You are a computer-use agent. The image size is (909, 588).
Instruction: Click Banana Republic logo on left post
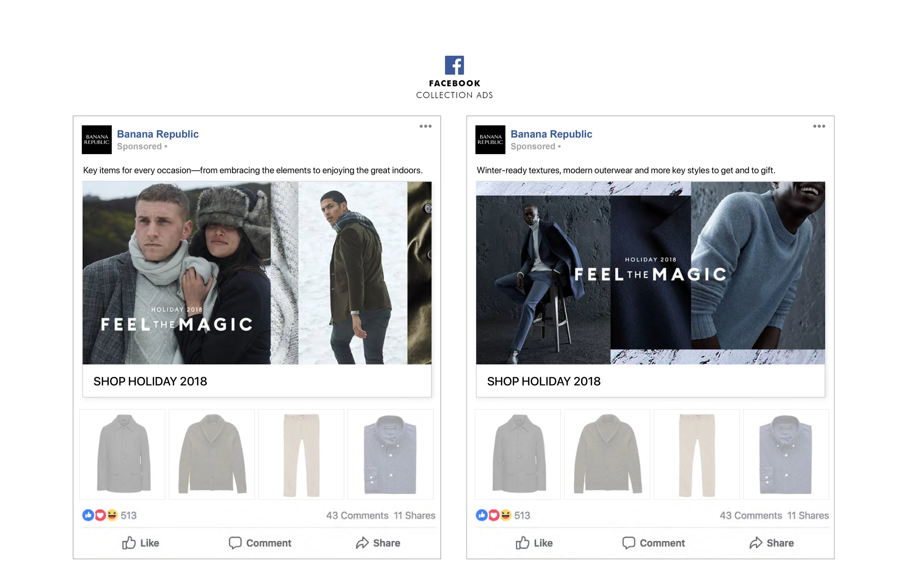(x=97, y=140)
